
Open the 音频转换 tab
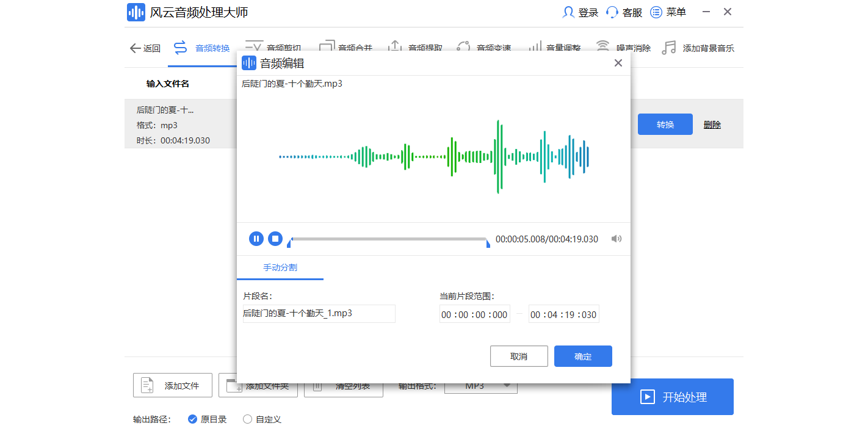202,48
